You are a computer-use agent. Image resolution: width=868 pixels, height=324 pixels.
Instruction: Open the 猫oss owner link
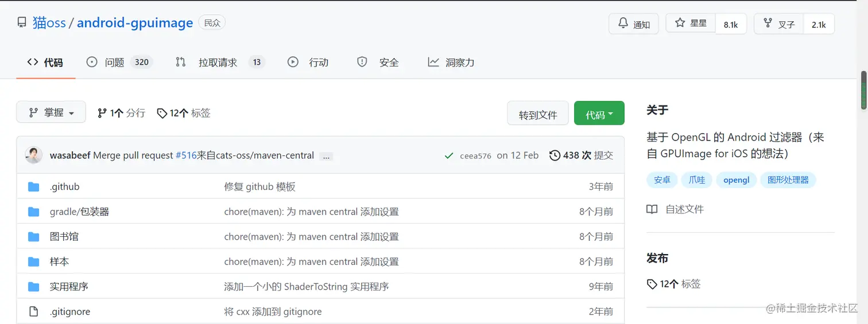coord(49,23)
